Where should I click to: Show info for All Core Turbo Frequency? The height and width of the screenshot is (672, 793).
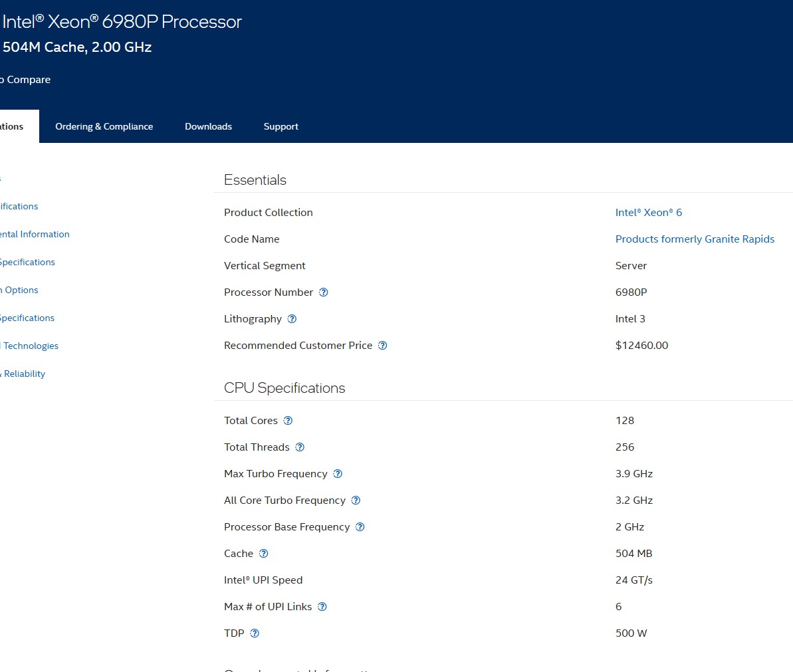point(356,501)
